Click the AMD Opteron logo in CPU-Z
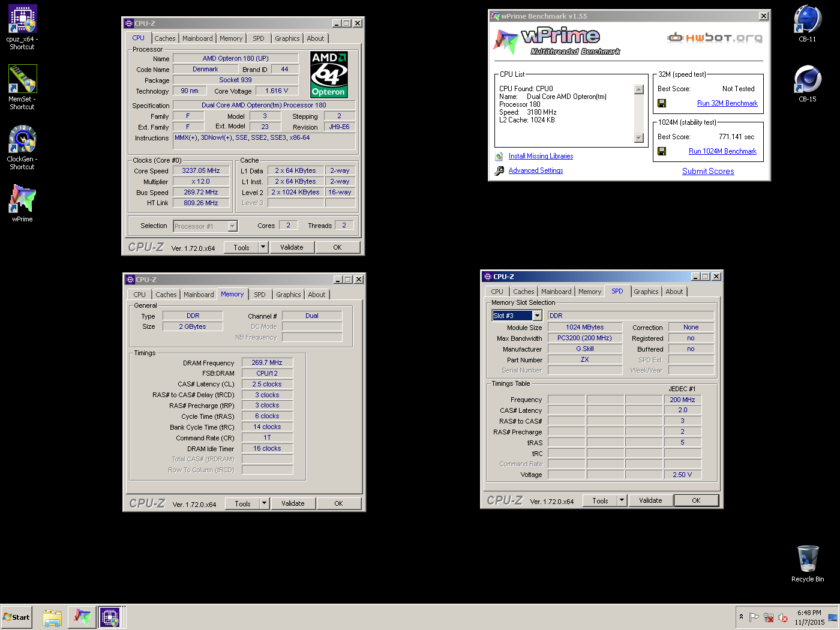 point(329,74)
